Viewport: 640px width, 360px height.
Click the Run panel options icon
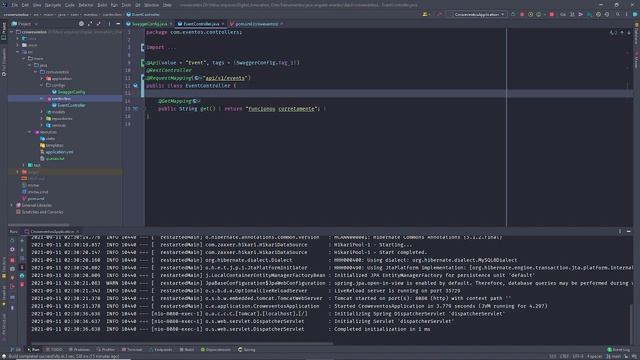coord(620,231)
